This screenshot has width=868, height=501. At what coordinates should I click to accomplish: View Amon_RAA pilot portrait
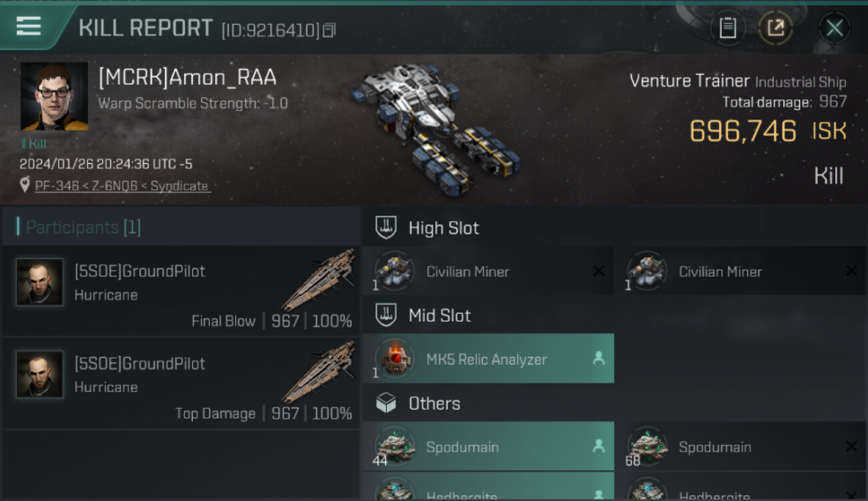pos(54,96)
